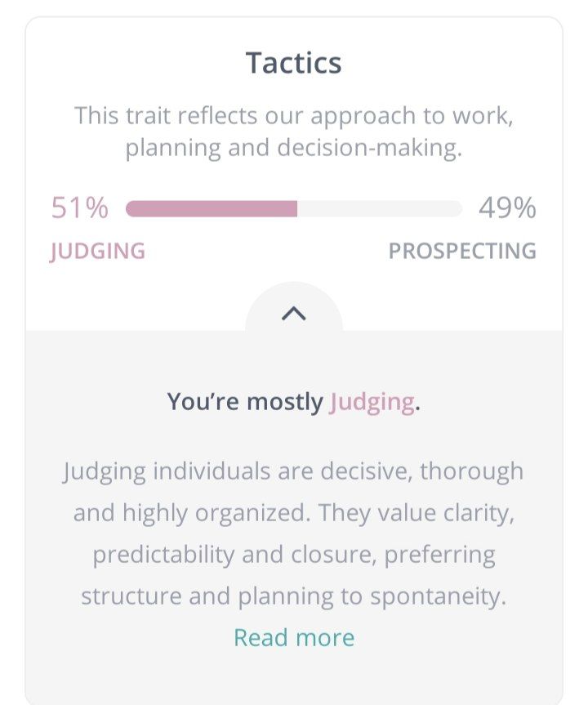
Task: Tap the semicircle tab behind the chevron
Action: [293, 306]
